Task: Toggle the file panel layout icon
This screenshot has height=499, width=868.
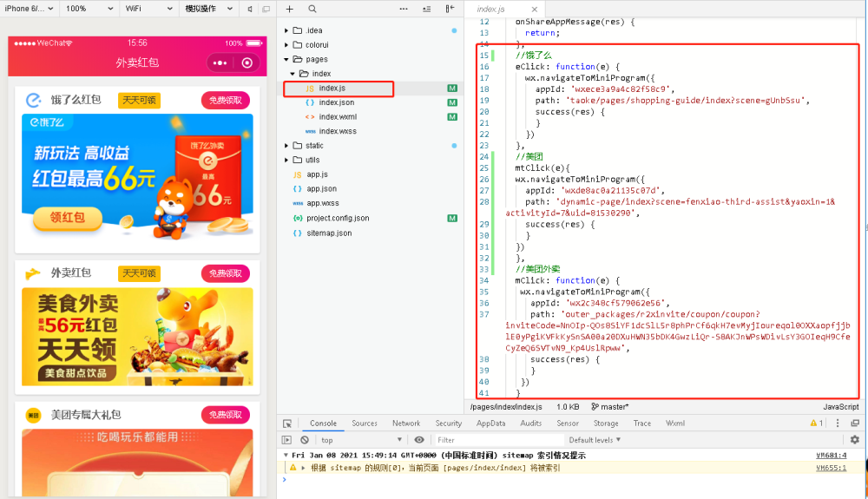Action: 450,9
